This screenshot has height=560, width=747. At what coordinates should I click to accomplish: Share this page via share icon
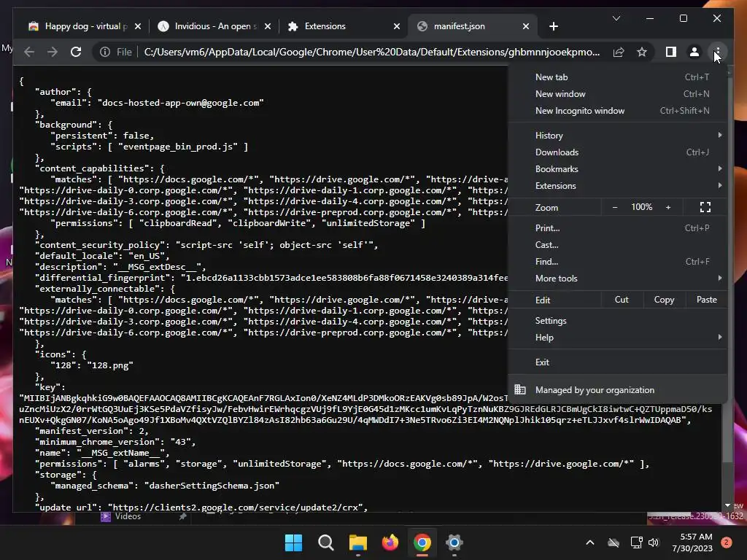(619, 52)
